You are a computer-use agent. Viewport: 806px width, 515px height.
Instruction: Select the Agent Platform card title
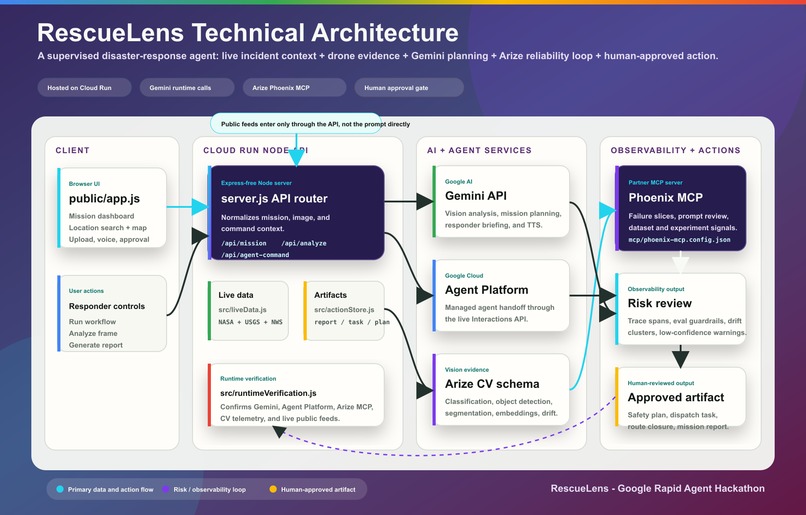tap(486, 290)
